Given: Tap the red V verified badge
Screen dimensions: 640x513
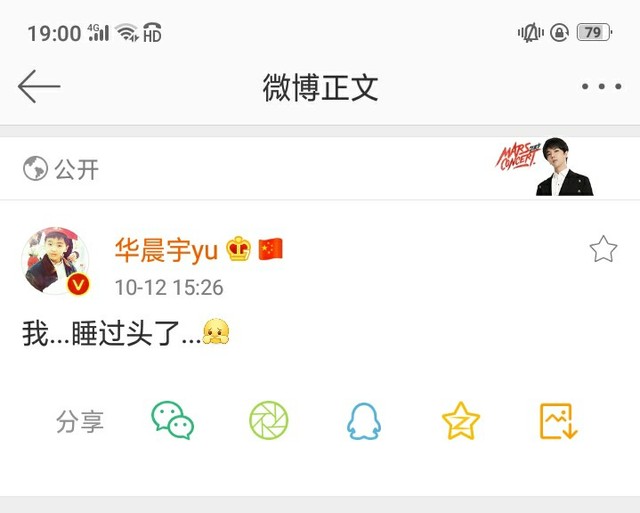Looking at the screenshot, I should (78, 284).
